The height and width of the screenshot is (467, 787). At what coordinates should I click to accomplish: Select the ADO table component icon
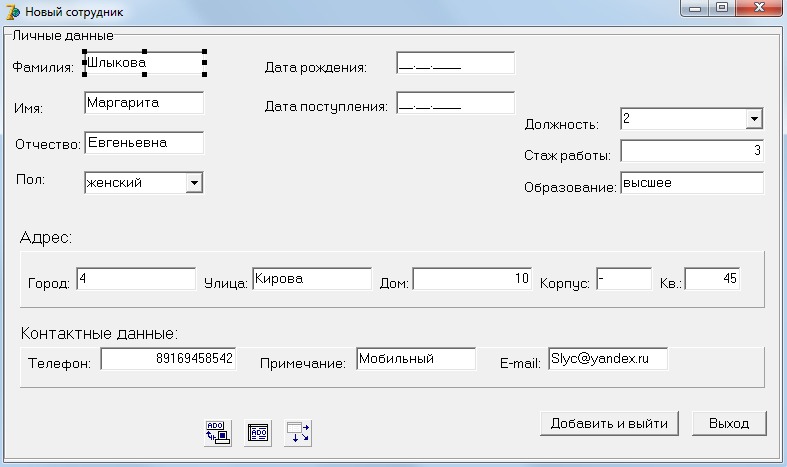258,433
